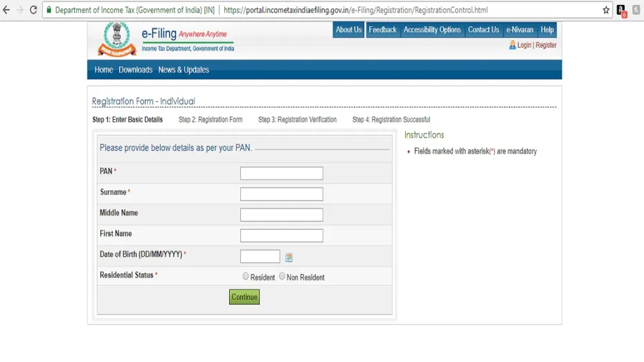Open the e-Nivaran tab

point(519,30)
